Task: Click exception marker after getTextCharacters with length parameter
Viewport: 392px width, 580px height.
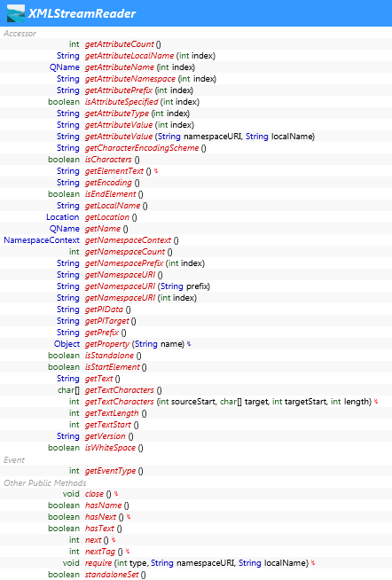Action: click(376, 401)
